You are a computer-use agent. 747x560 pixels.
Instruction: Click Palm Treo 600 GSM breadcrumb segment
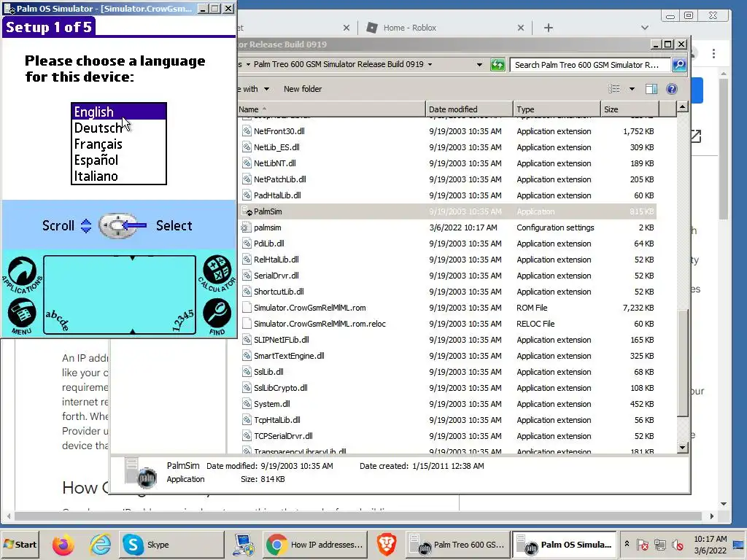(338, 64)
